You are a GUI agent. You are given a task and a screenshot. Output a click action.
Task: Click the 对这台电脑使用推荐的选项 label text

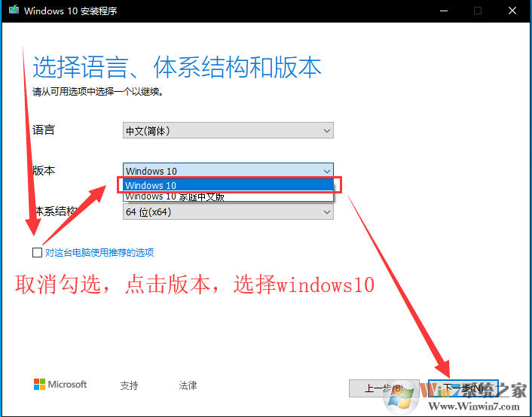99,253
